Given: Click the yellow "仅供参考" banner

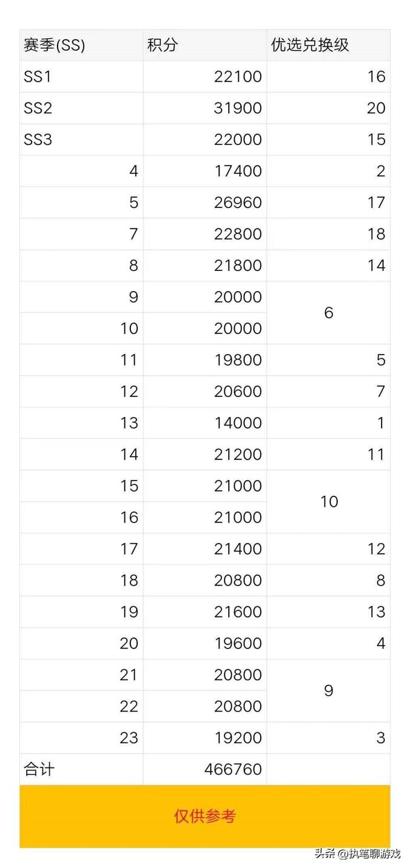Looking at the screenshot, I should click(x=205, y=816).
